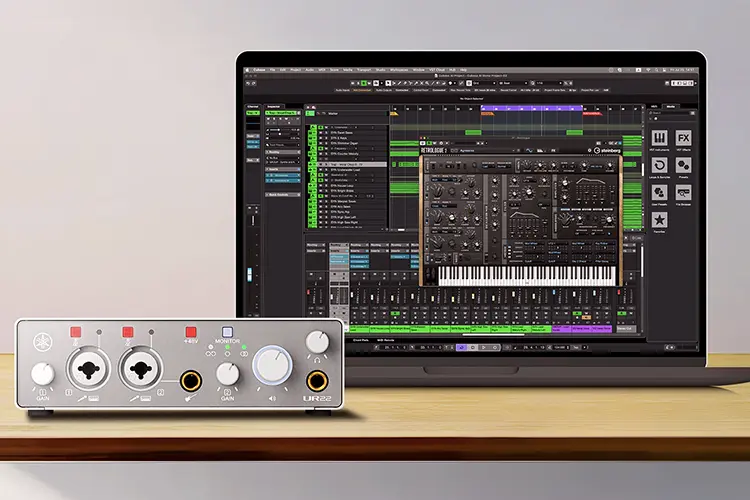
Task: Adjust the left channel fader
Action: click(x=249, y=275)
